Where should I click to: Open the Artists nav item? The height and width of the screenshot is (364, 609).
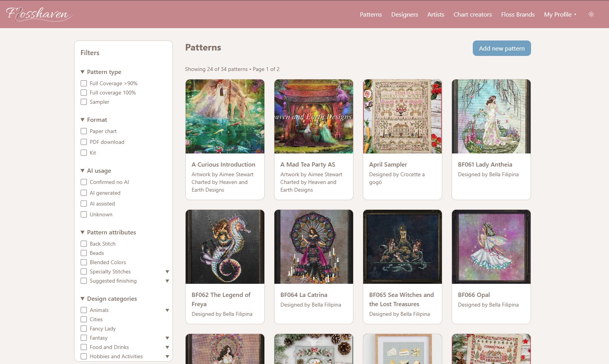click(435, 14)
